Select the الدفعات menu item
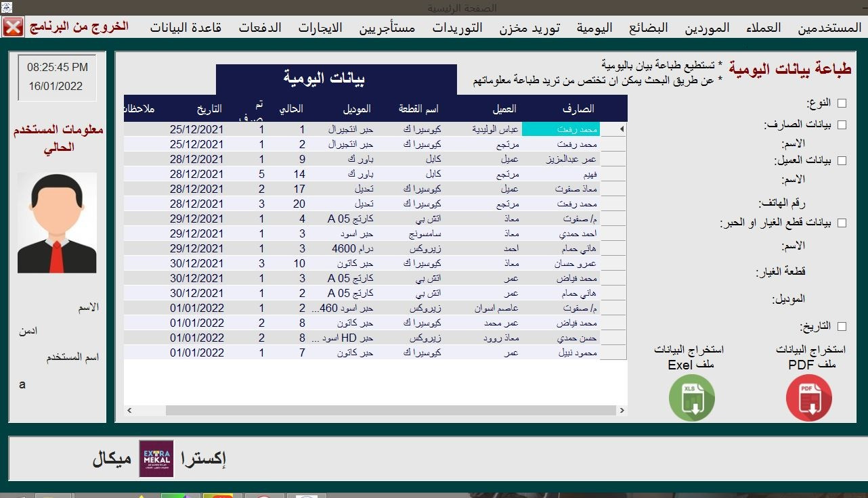Image resolution: width=868 pixels, height=498 pixels. (x=260, y=28)
